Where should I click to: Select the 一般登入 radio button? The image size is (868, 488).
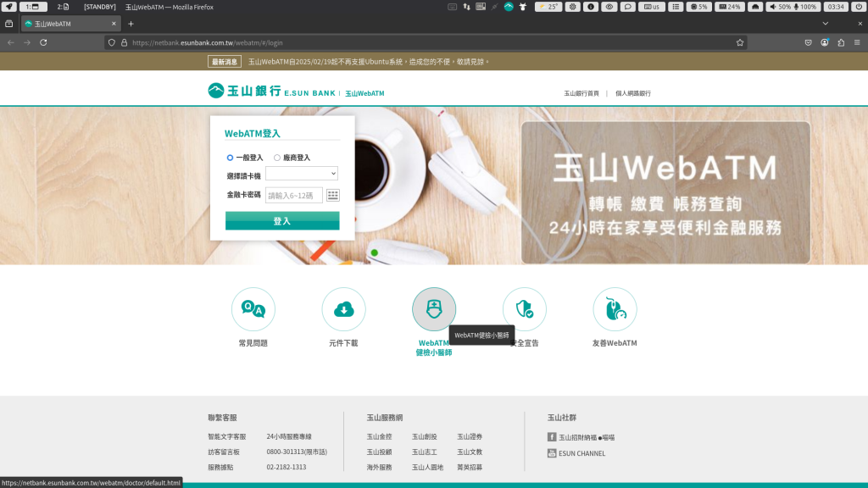click(x=230, y=158)
